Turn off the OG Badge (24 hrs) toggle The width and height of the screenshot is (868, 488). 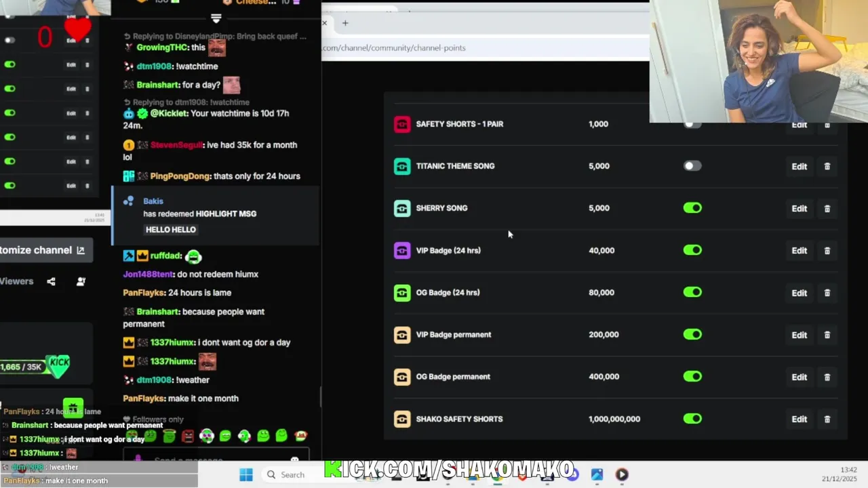(x=692, y=292)
